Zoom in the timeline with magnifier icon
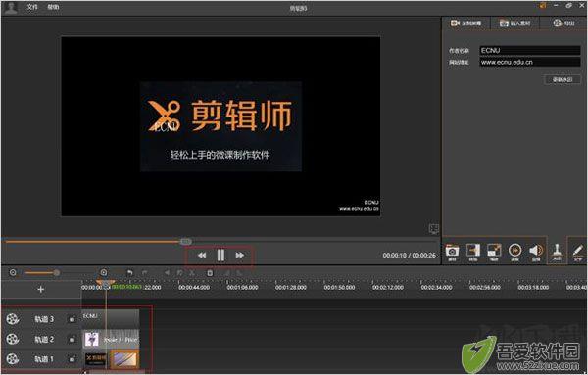The width and height of the screenshot is (588, 375). point(104,273)
